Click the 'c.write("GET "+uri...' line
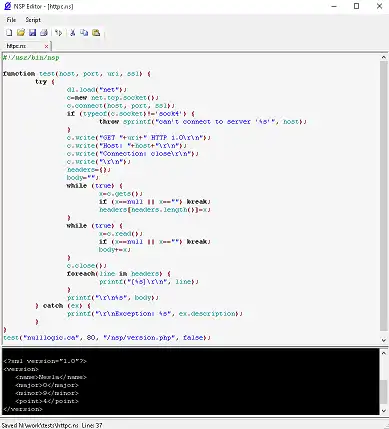This screenshot has height=429, width=389. point(139,138)
